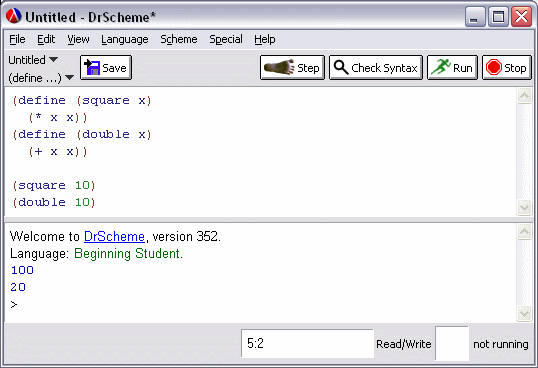Open the Scheme menu
538x368 pixels.
coord(179,39)
